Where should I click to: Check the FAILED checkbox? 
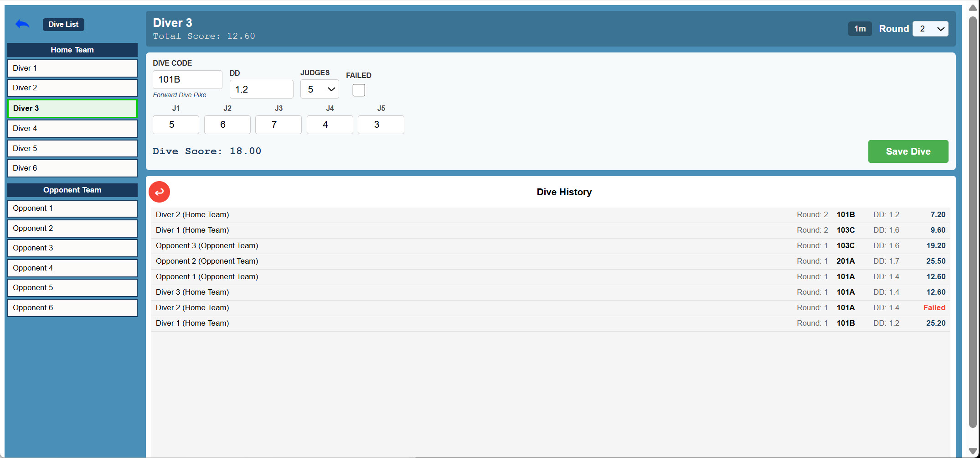click(x=359, y=90)
